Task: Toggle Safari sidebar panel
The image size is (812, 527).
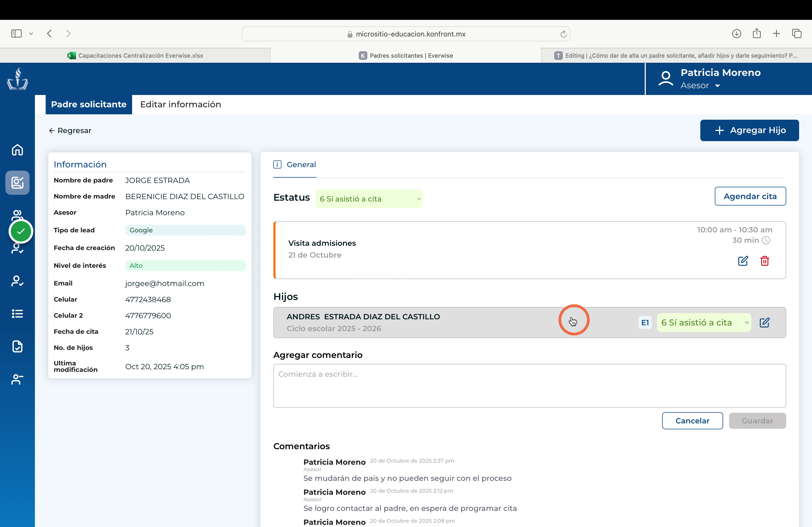Action: [16, 33]
